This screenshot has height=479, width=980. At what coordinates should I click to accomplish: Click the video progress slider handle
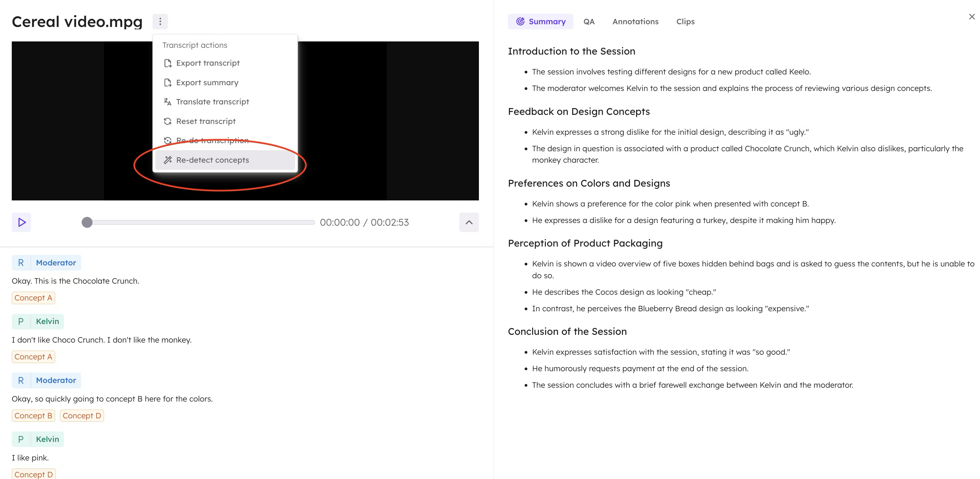87,222
